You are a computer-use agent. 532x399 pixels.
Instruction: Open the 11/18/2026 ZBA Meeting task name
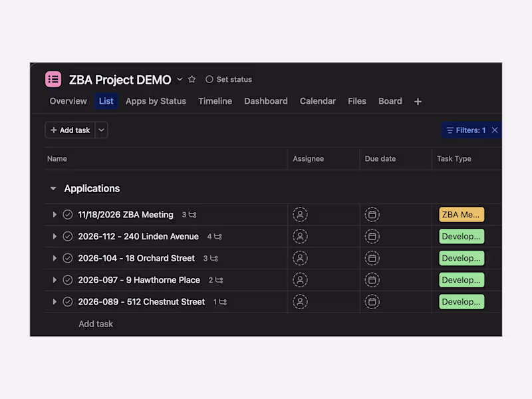coord(126,214)
